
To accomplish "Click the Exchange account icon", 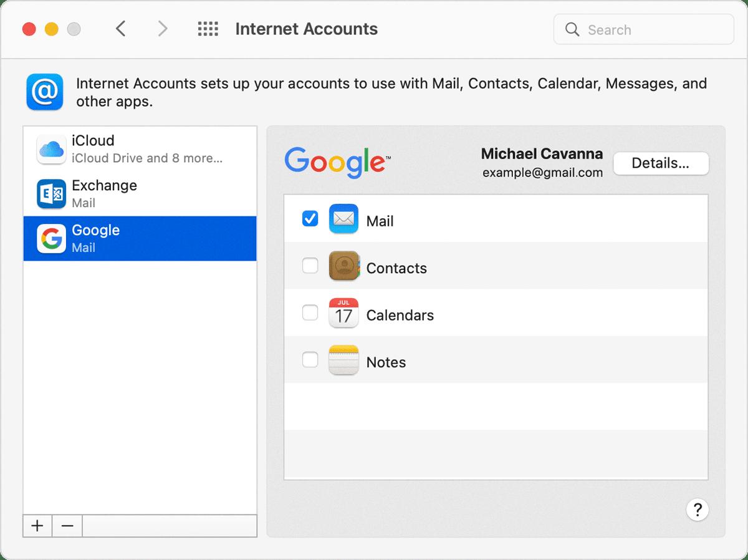I will 52,194.
